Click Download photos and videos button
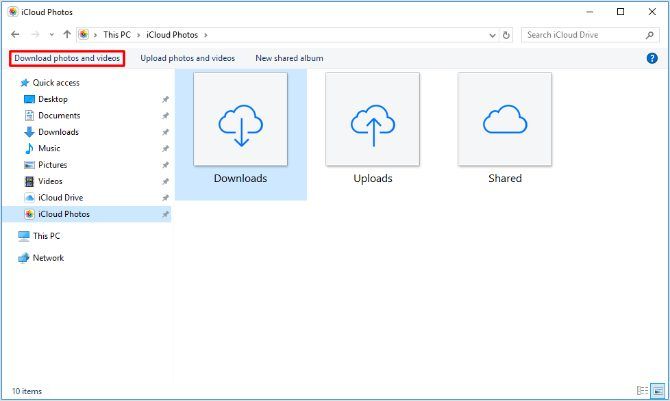Screen dimensions: 670x401 (67, 58)
